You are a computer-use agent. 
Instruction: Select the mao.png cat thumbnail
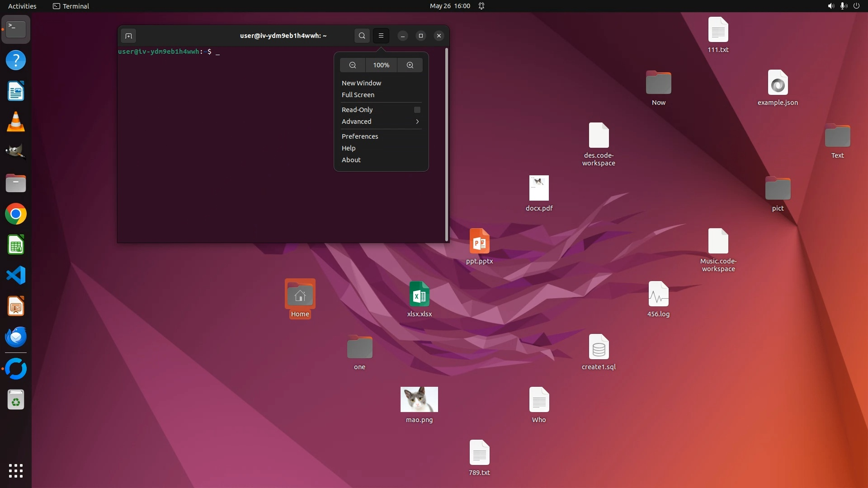point(419,399)
